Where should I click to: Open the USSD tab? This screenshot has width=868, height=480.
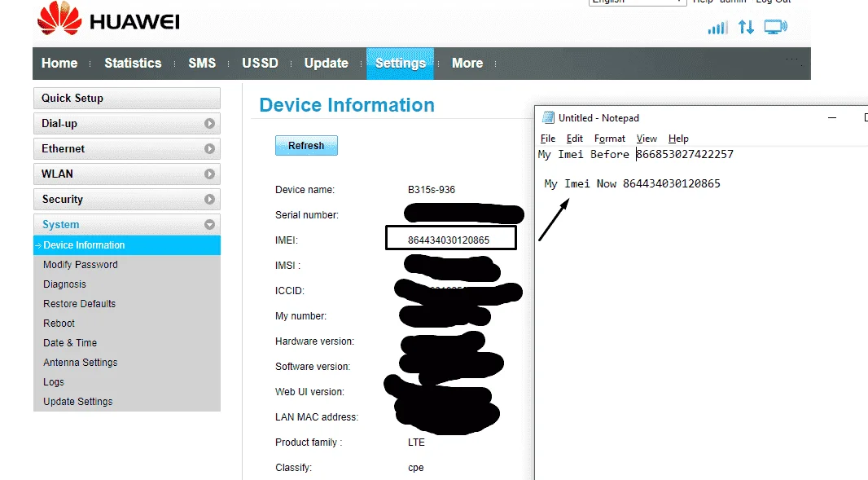pyautogui.click(x=261, y=64)
